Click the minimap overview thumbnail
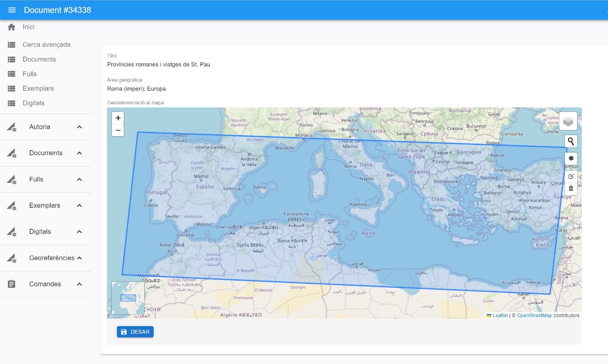Screen dimensions: 608x364 pyautogui.click(x=128, y=298)
